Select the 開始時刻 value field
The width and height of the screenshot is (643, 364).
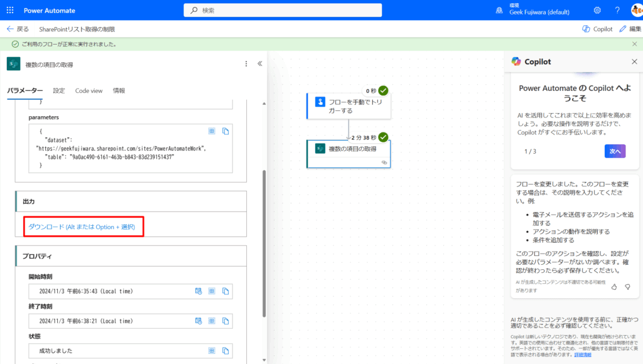(131, 291)
